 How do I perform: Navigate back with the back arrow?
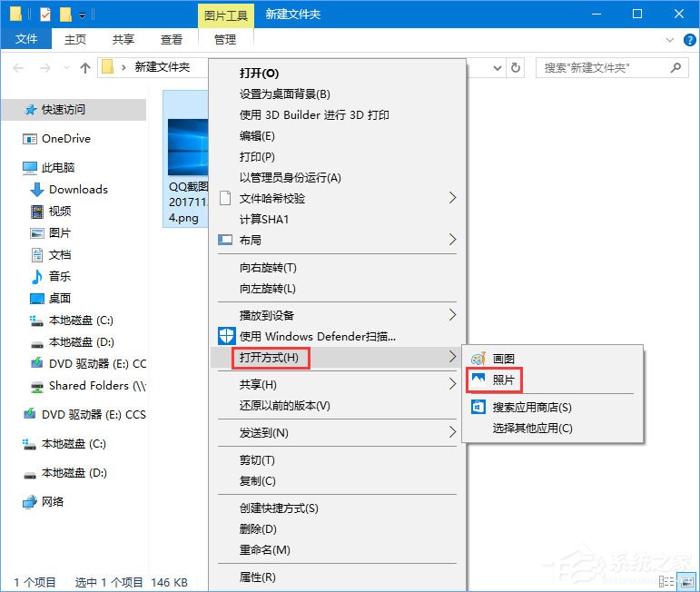[x=19, y=68]
